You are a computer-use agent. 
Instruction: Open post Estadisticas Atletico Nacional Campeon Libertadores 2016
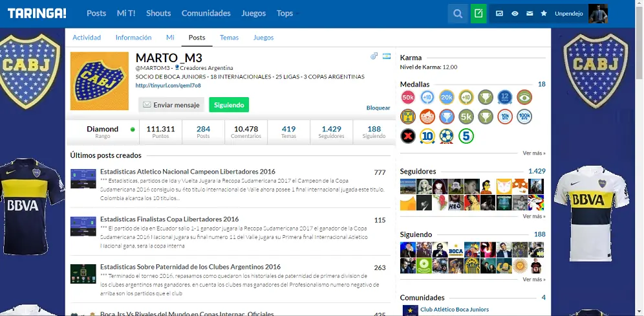(188, 172)
